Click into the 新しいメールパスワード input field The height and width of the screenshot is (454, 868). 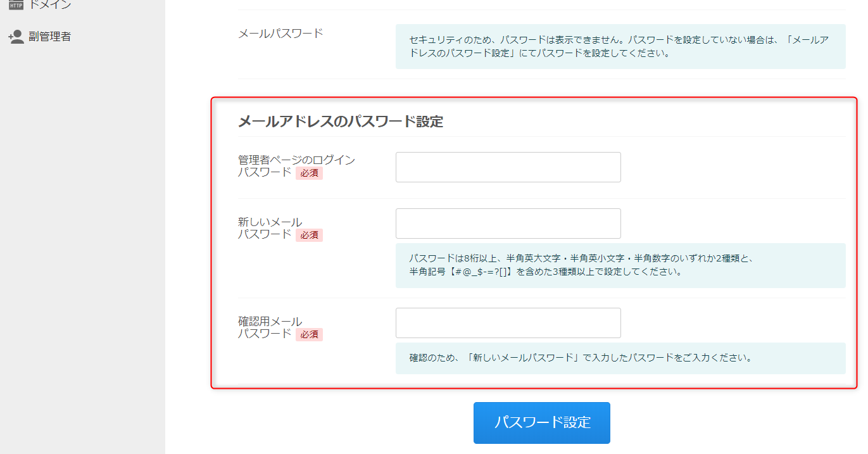coord(508,224)
